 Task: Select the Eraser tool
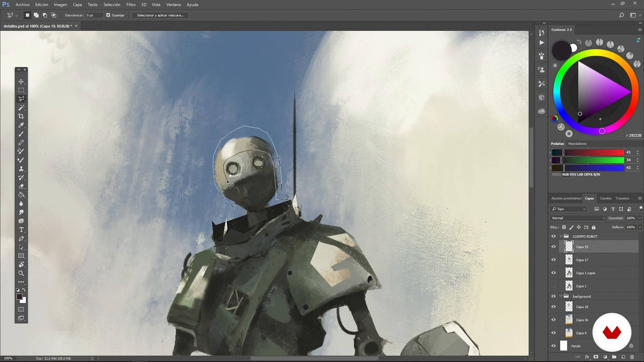tap(21, 186)
